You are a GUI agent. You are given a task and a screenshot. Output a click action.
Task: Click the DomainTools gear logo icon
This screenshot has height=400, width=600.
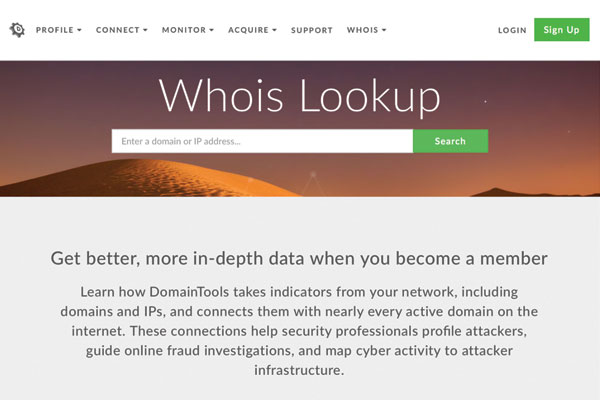(17, 30)
